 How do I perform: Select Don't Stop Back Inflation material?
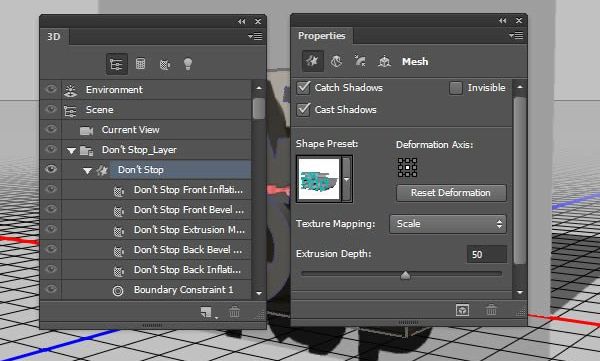tap(188, 270)
